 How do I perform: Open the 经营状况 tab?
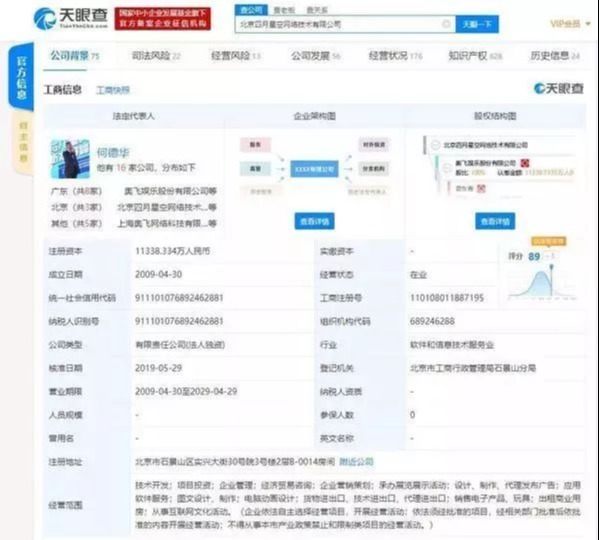(395, 56)
